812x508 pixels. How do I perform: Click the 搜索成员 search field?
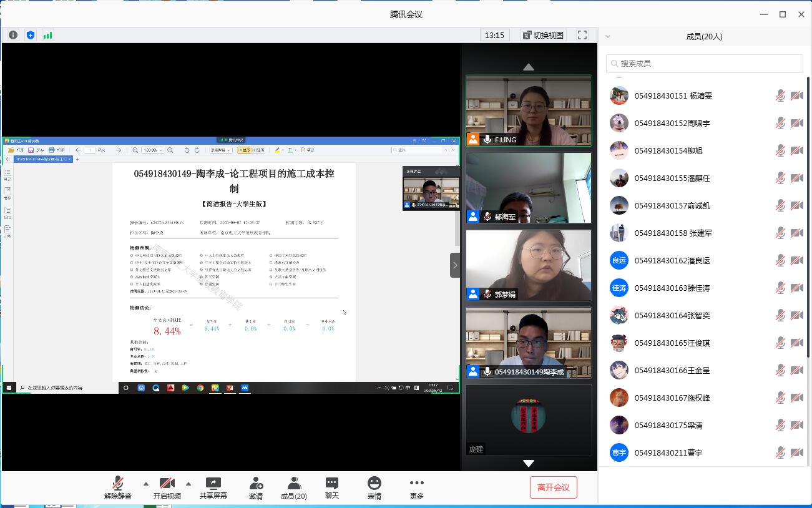coord(704,63)
